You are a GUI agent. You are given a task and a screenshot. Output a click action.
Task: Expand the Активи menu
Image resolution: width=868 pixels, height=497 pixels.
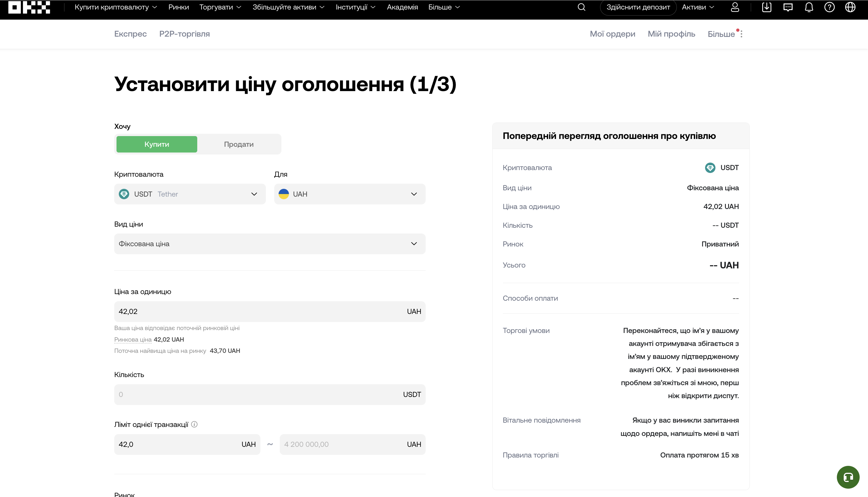[x=698, y=7]
